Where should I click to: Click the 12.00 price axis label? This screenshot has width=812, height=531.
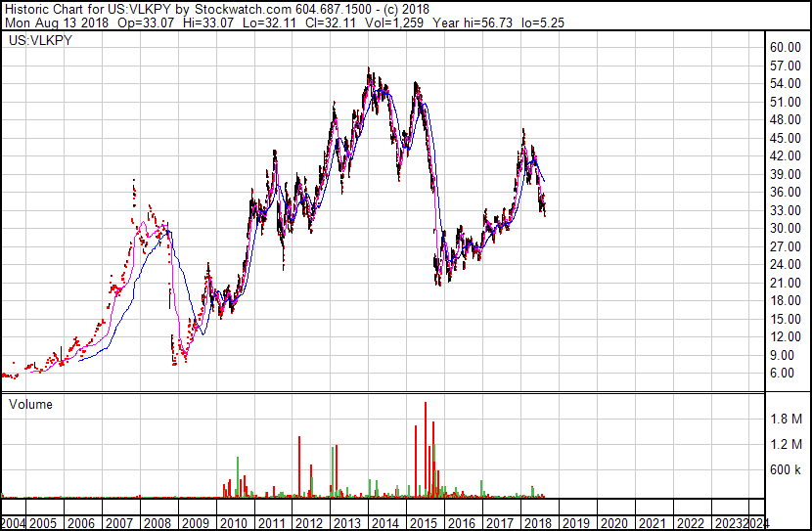786,337
